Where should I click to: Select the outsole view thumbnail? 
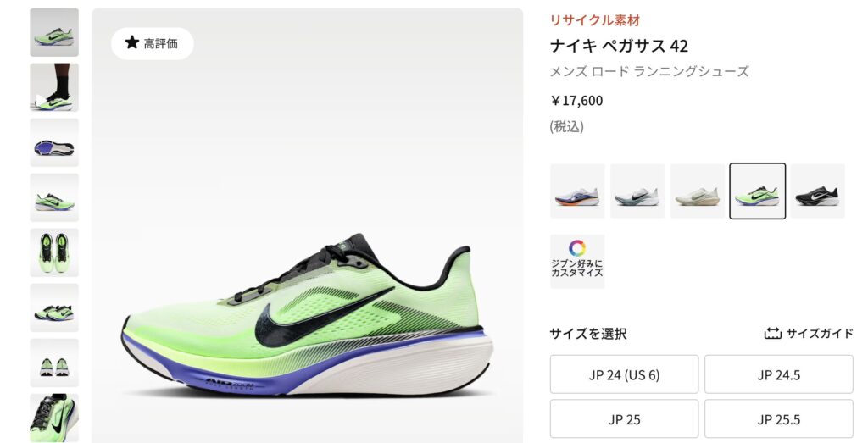54,142
